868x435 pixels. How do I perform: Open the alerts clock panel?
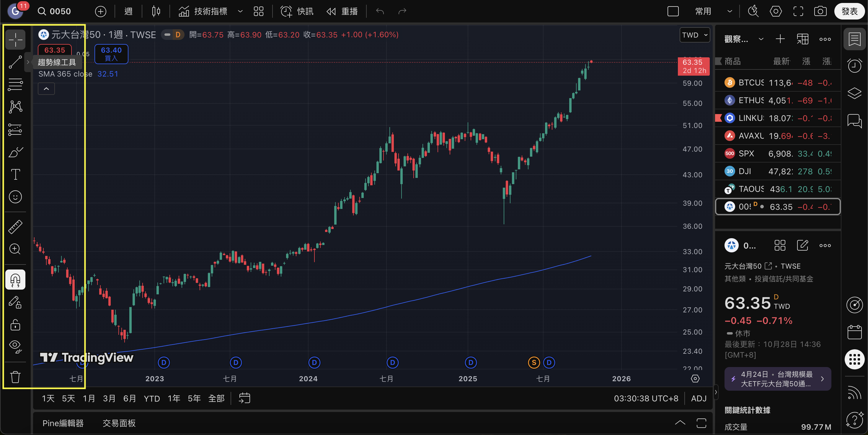pos(854,65)
